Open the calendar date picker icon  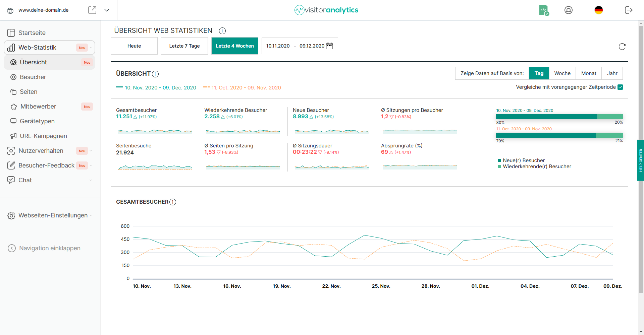(329, 46)
